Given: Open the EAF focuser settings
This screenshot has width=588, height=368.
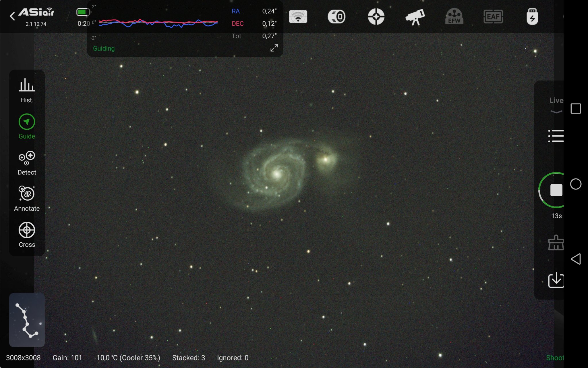Looking at the screenshot, I should pyautogui.click(x=493, y=17).
